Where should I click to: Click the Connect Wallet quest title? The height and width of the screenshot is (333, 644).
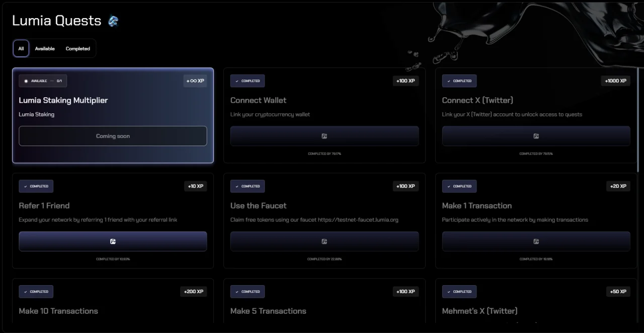click(259, 100)
